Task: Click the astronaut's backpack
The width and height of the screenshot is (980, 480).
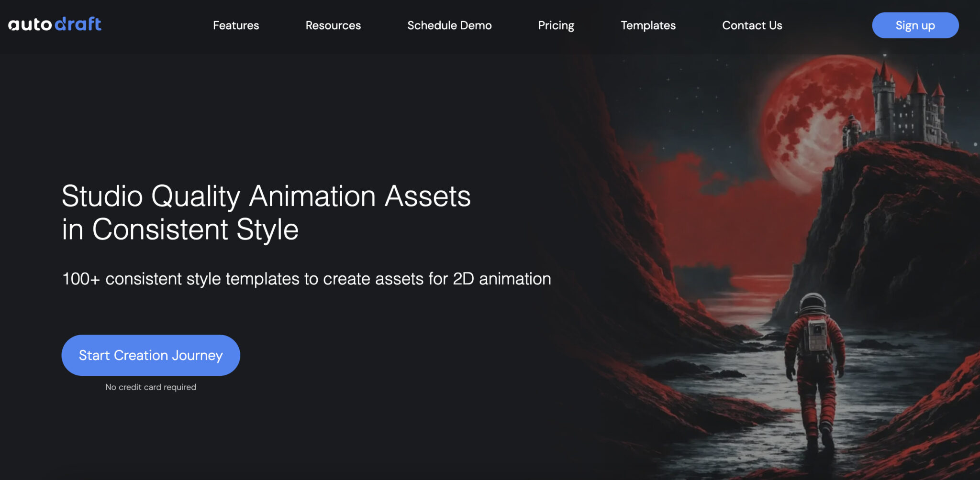Action: (816, 335)
